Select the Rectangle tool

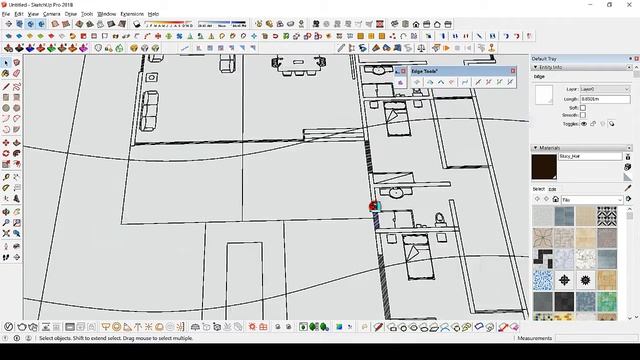(x=6, y=98)
